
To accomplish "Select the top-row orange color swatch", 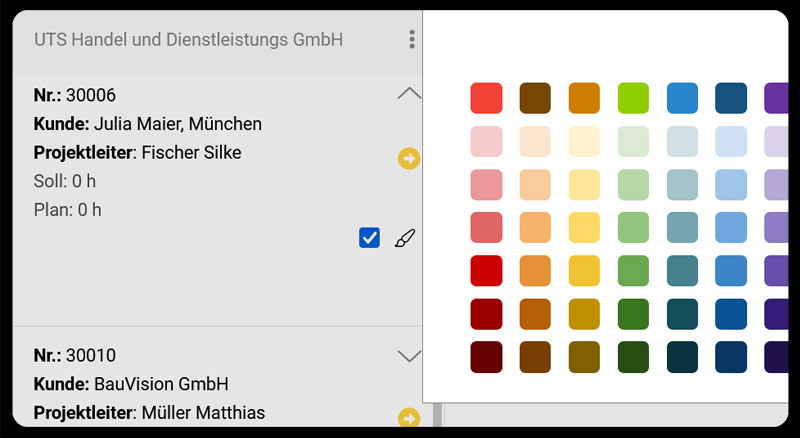I will tap(585, 98).
